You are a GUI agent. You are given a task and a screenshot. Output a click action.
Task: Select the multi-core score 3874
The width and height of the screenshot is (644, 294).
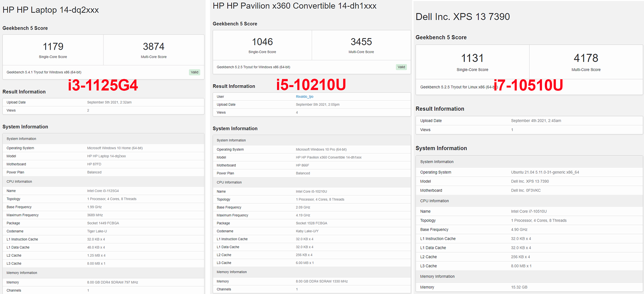click(x=154, y=47)
